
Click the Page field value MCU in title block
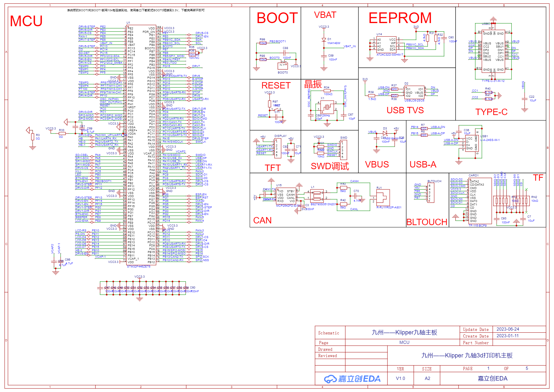point(404,342)
